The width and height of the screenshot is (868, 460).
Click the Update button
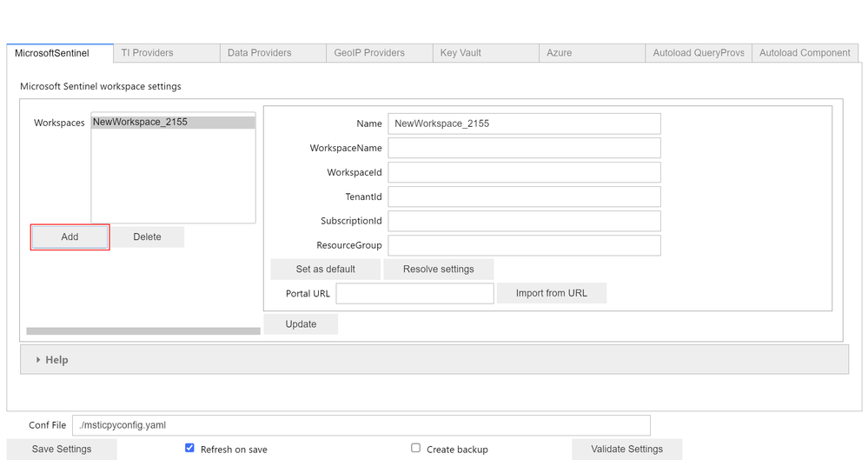click(x=301, y=324)
